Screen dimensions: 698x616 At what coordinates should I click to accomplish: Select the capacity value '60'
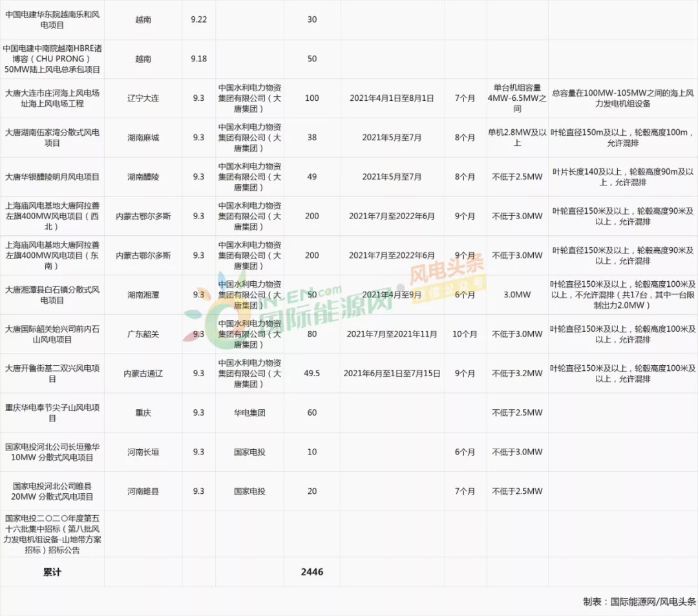[312, 412]
